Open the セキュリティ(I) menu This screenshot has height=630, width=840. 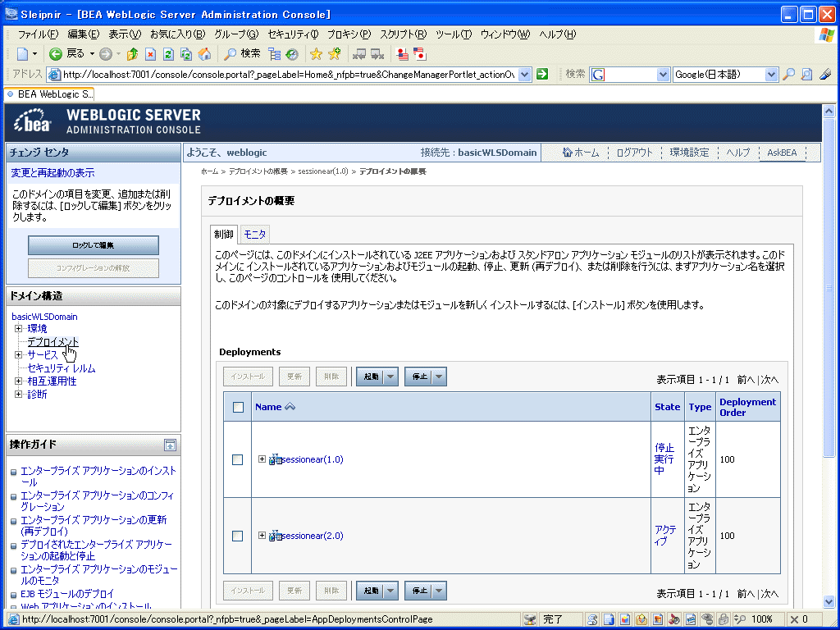click(x=293, y=34)
